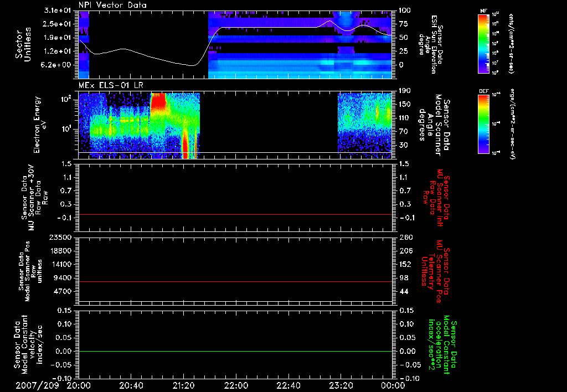The image size is (567, 392).
Task: Click the 75 degree tick on Sun Elevation axis
Action: click(403, 24)
